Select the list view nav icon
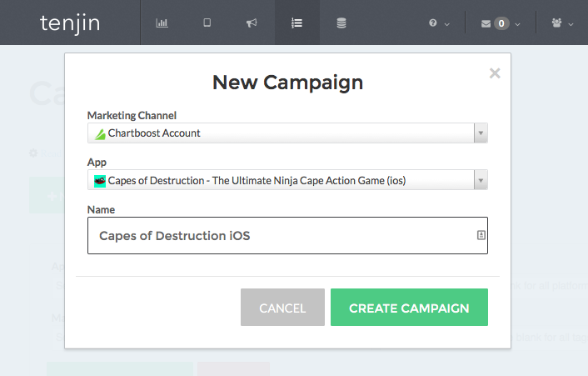 coord(297,23)
